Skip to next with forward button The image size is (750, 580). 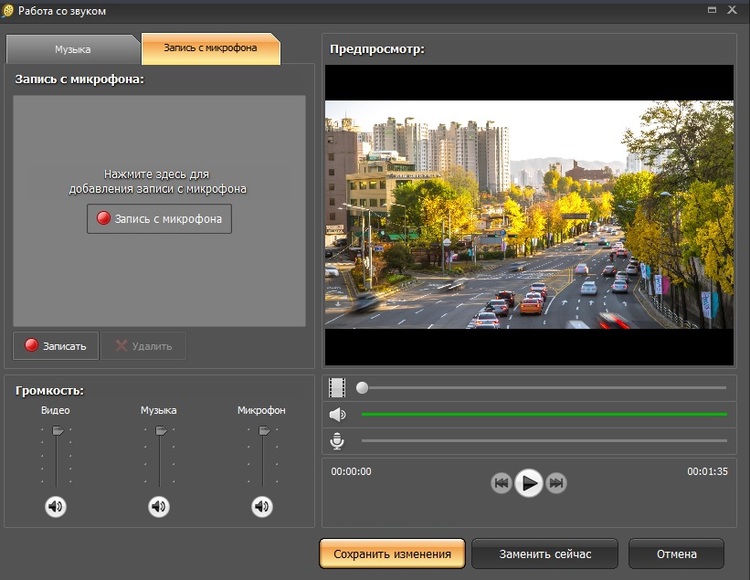556,483
